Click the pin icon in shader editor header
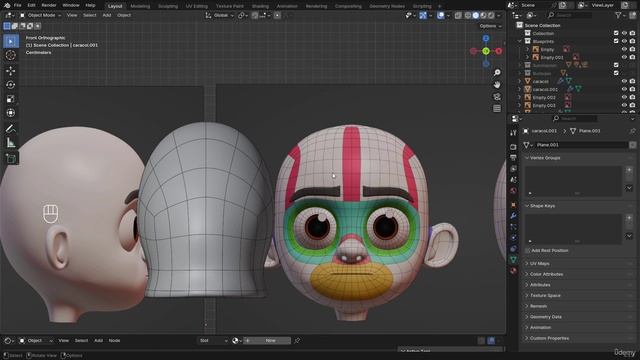 (x=297, y=340)
